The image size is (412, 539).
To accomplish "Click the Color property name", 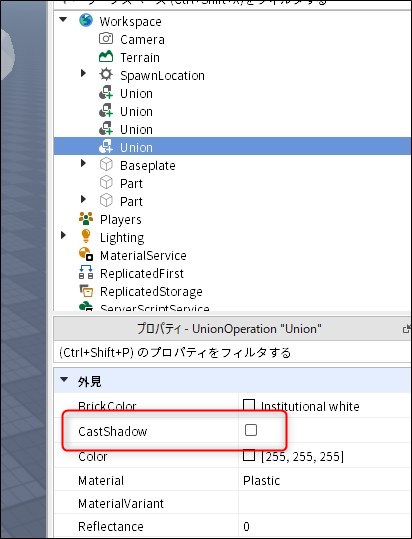I will pyautogui.click(x=93, y=456).
